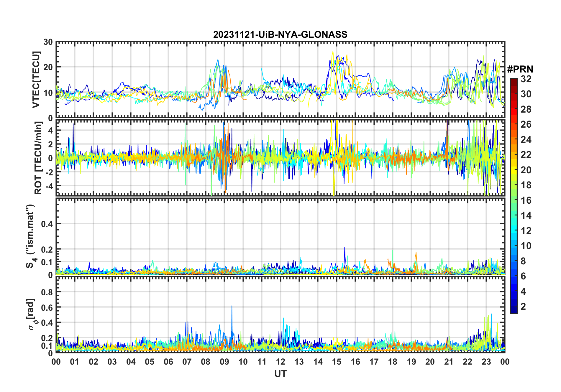561x392 pixels.
Task: Click S4 y-axis tick label 0.2
Action: tap(47, 249)
